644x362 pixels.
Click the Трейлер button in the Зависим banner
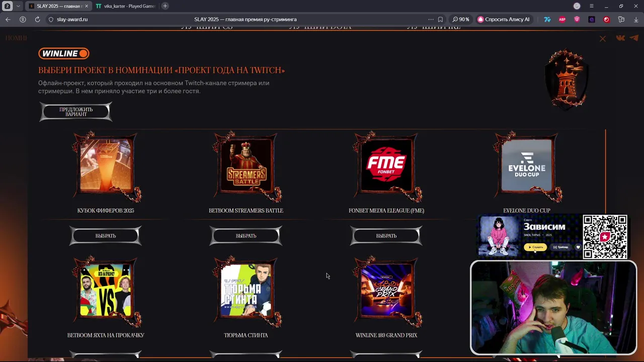[560, 247]
